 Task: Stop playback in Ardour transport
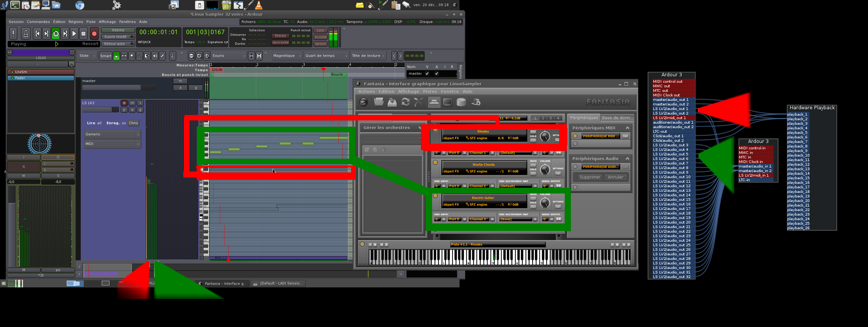click(84, 34)
